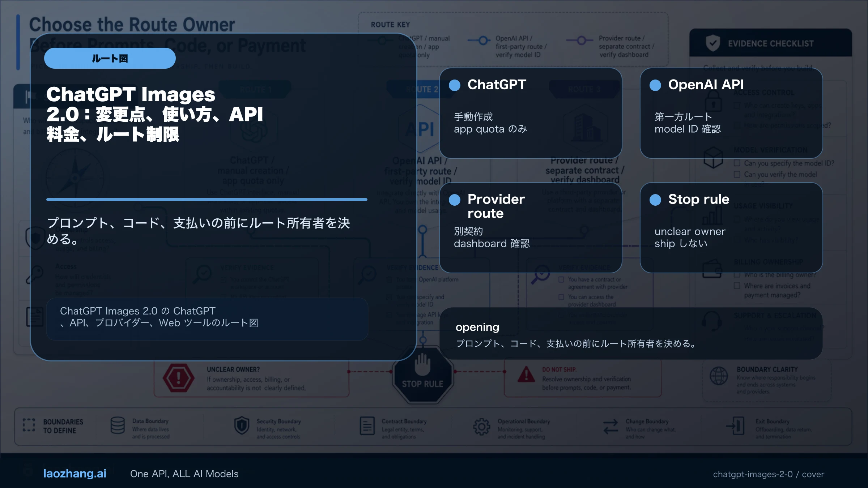Click the blue dot on OpenAI API card
868x488 pixels.
pyautogui.click(x=655, y=85)
